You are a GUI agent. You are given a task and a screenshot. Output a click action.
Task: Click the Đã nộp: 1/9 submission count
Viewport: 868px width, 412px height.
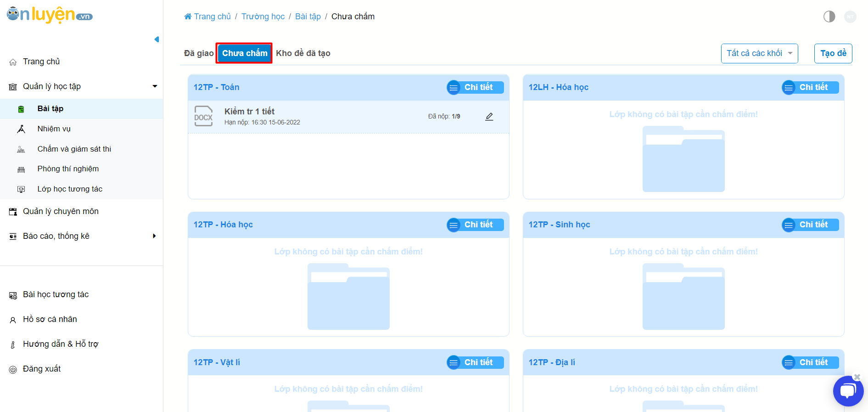click(x=444, y=117)
